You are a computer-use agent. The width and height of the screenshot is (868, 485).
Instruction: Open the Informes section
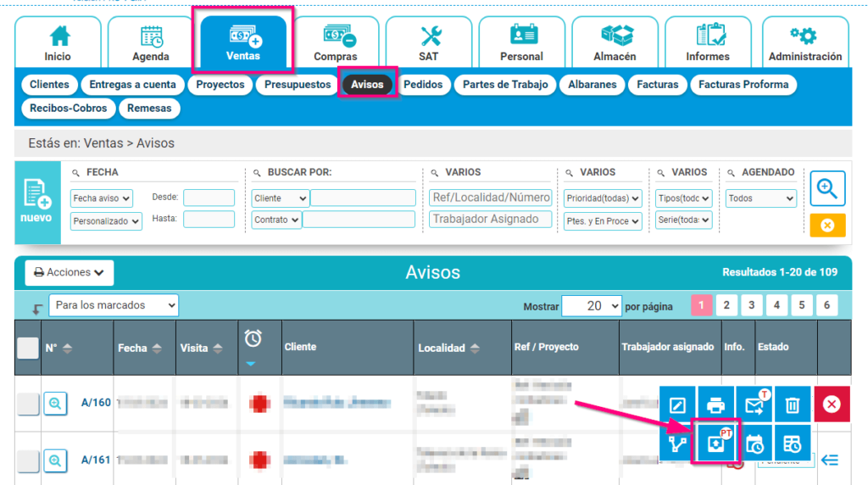pos(708,42)
